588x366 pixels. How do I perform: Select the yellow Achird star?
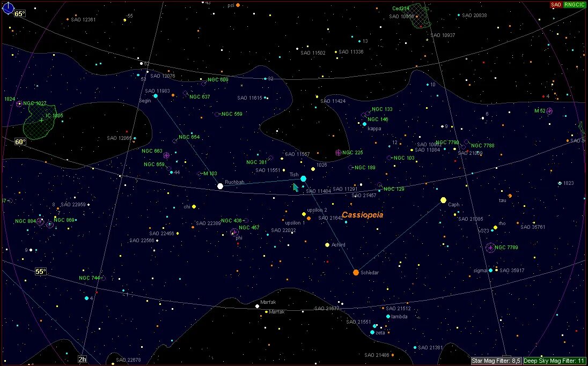[327, 244]
